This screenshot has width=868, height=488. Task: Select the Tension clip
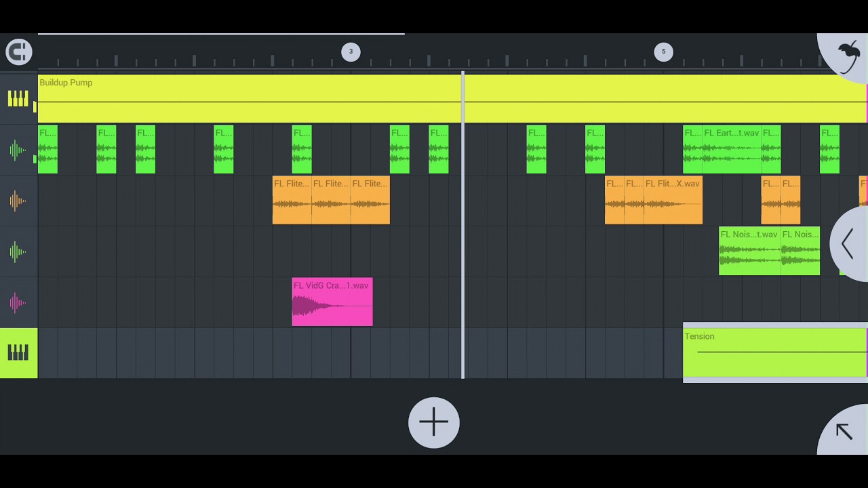775,353
